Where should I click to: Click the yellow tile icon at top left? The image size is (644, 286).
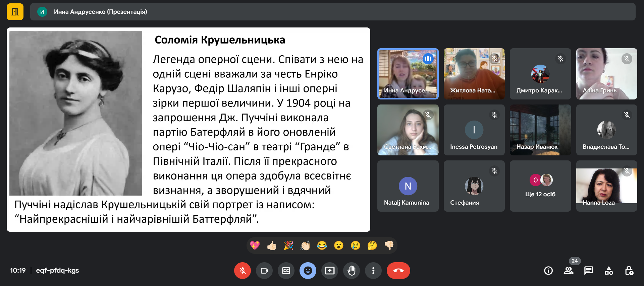pyautogui.click(x=15, y=12)
